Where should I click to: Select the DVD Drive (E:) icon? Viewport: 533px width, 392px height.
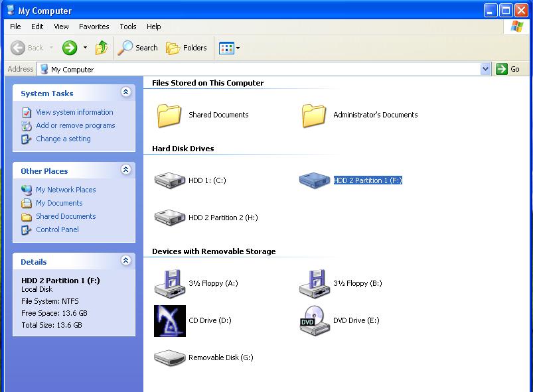(314, 320)
